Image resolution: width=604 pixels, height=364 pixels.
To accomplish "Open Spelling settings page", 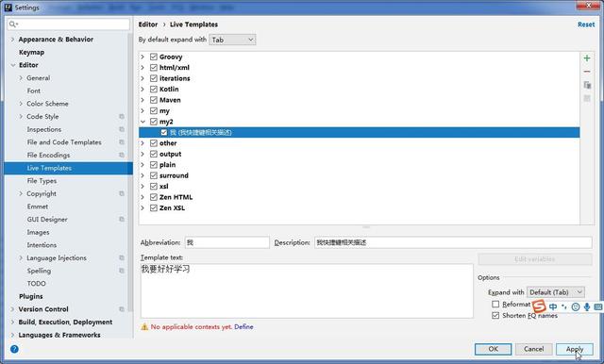I will click(x=39, y=271).
